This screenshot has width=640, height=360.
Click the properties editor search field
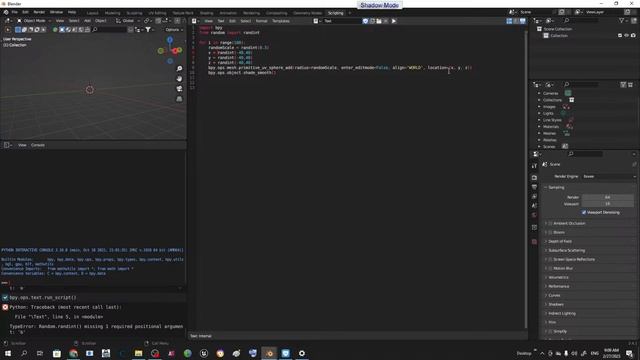(585, 154)
